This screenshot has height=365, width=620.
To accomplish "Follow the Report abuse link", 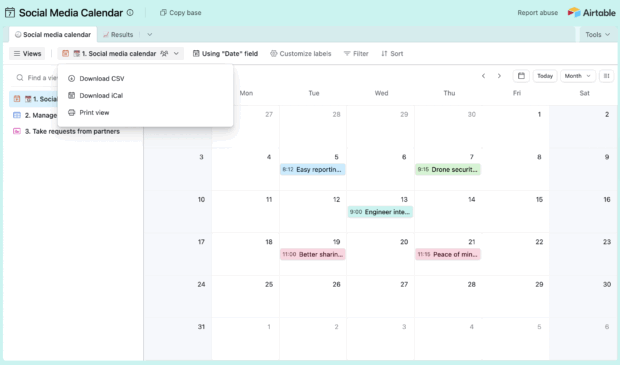I will click(537, 13).
